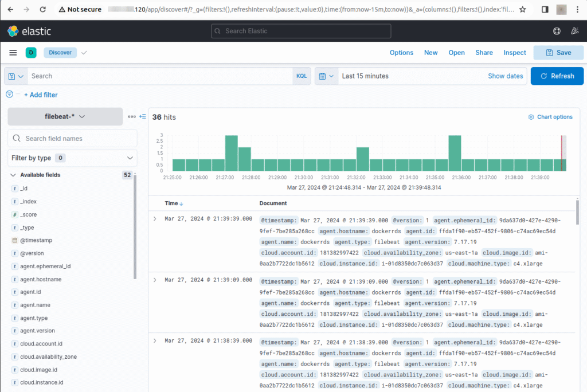The image size is (587, 392).
Task: Open index pattern options three-dot icon
Action: pos(132,117)
